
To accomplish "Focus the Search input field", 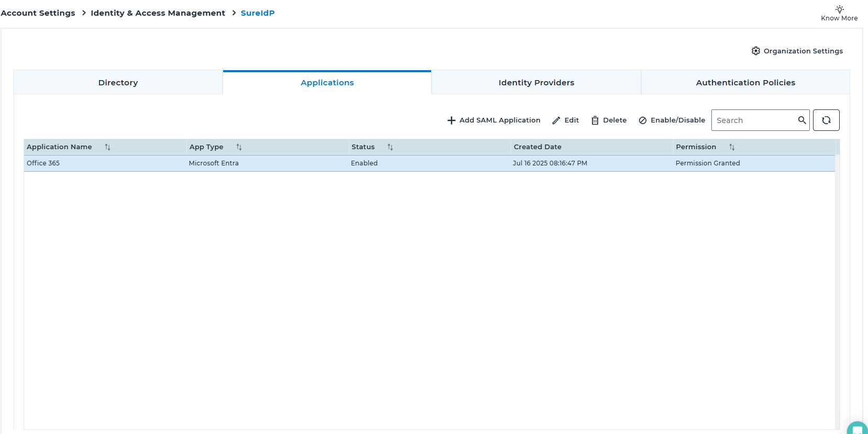I will pyautogui.click(x=753, y=120).
